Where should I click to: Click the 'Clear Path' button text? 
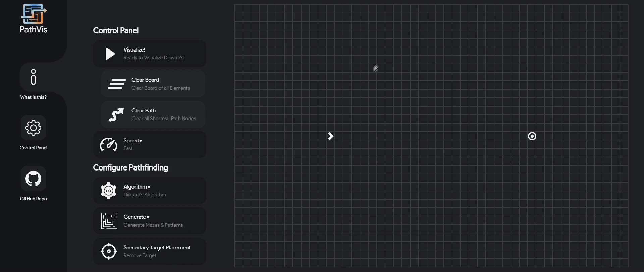[144, 111]
